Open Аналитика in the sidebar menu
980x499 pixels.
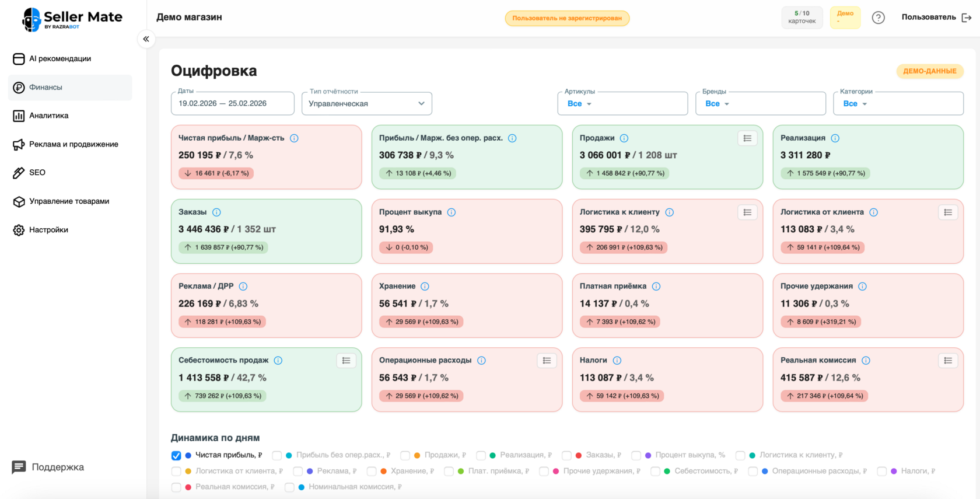click(x=49, y=116)
